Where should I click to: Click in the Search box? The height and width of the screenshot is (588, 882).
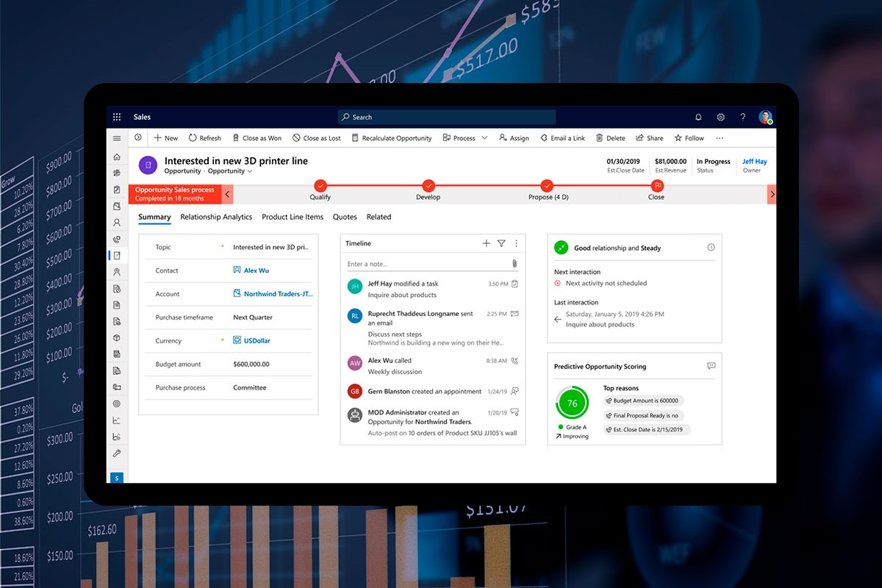coord(447,117)
